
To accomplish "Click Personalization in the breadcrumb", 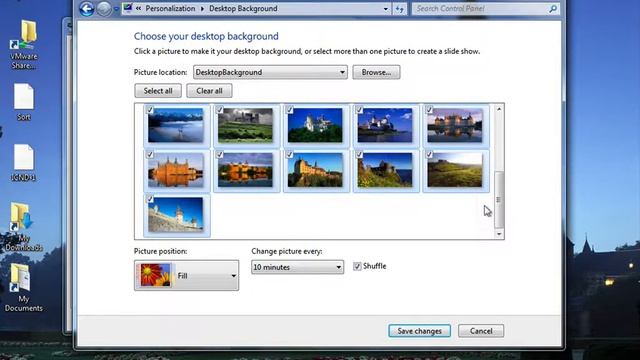I will [170, 9].
